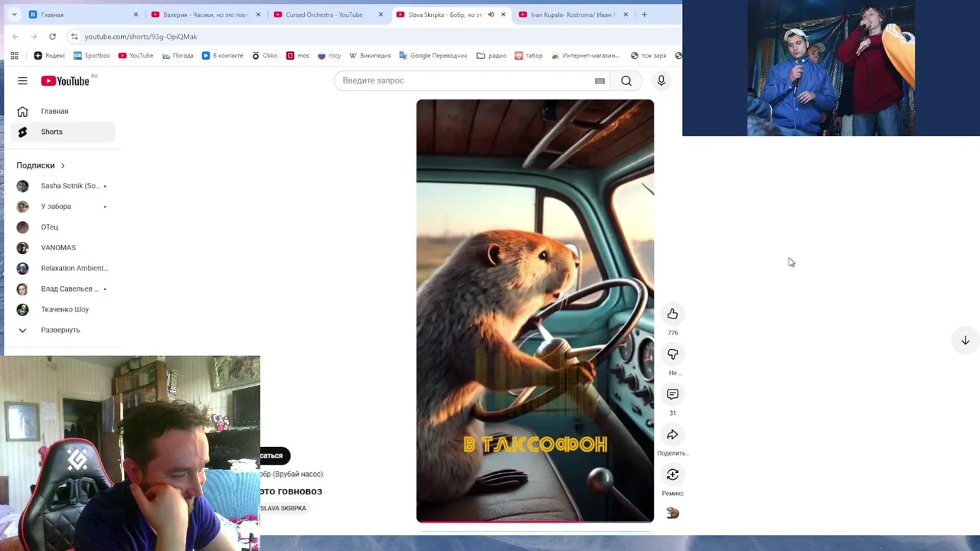The width and height of the screenshot is (980, 551).
Task: Go to next Short with down arrow
Action: pos(965,340)
